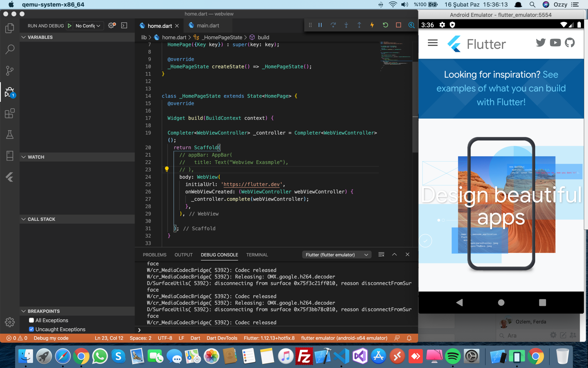
Task: Switch to the PROBLEMS panel tab
Action: 155,255
